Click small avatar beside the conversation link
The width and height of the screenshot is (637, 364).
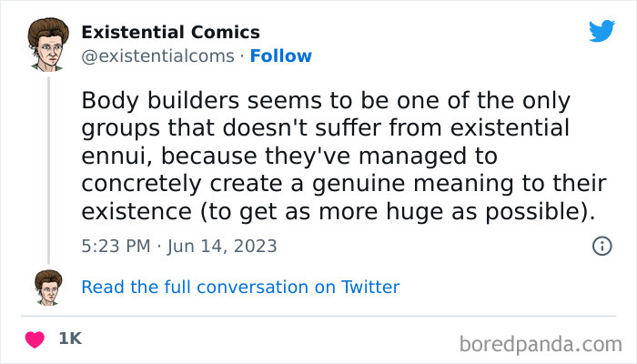(48, 287)
